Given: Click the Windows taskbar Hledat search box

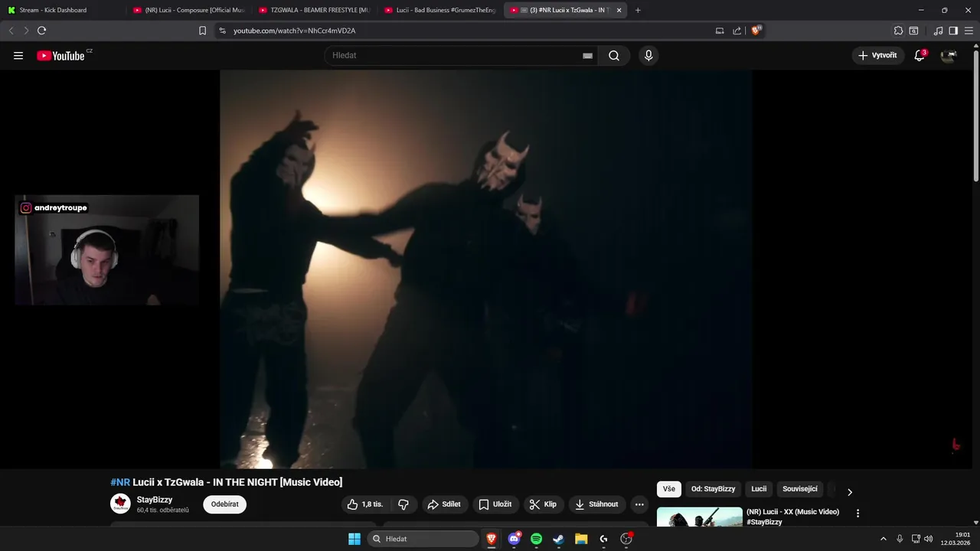Looking at the screenshot, I should coord(423,539).
